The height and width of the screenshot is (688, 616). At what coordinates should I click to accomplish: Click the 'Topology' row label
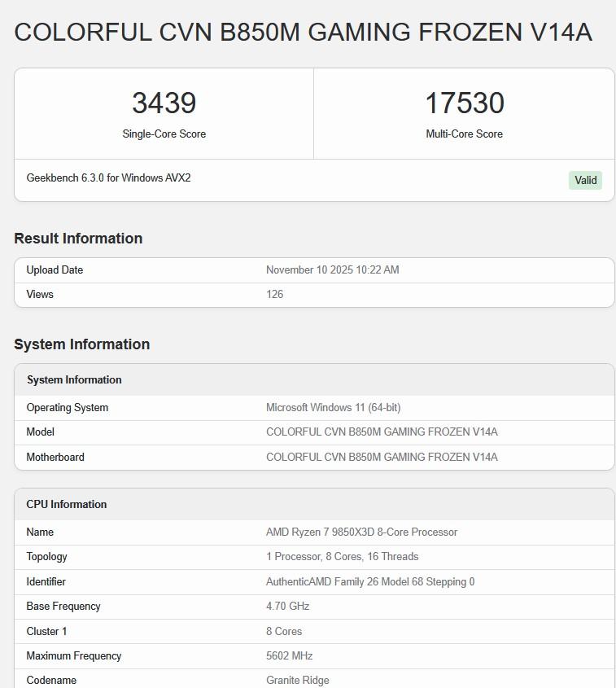(46, 557)
